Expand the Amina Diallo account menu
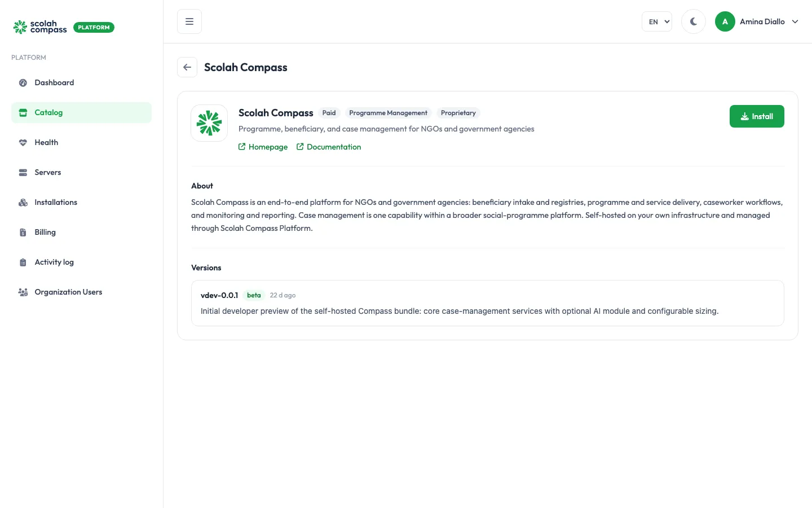This screenshot has height=508, width=812. point(757,21)
